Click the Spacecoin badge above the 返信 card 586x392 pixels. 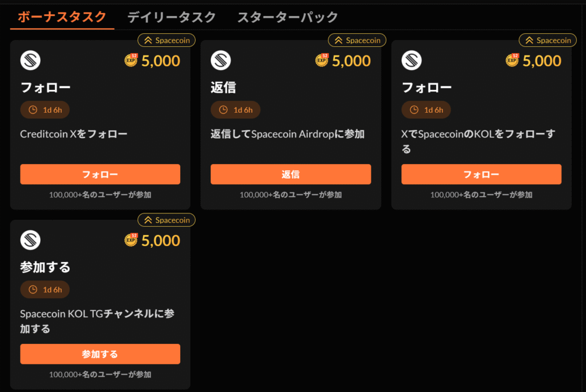[x=357, y=40]
